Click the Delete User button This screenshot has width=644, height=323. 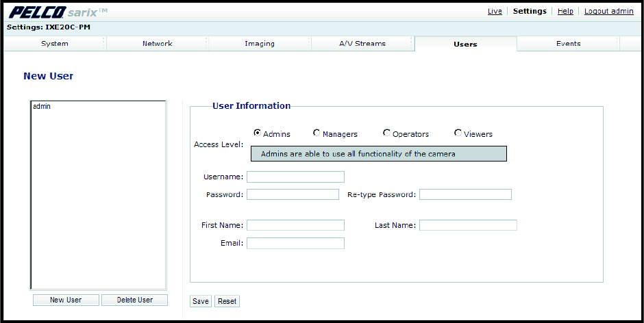pos(134,300)
